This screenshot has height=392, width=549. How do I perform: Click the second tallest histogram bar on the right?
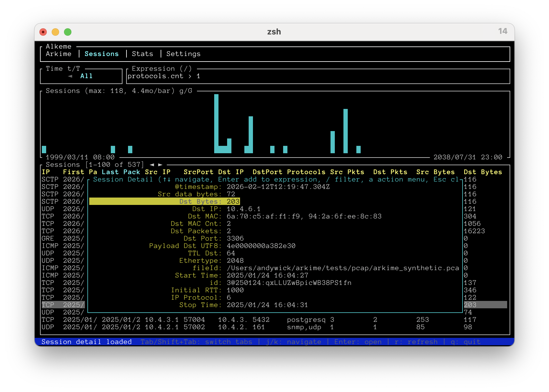pos(346,131)
